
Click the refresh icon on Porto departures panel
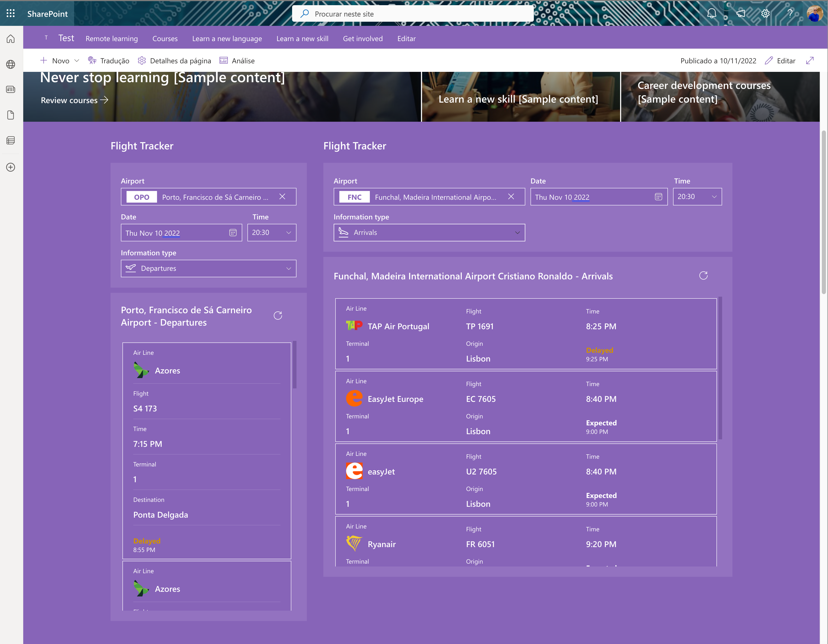pos(278,315)
